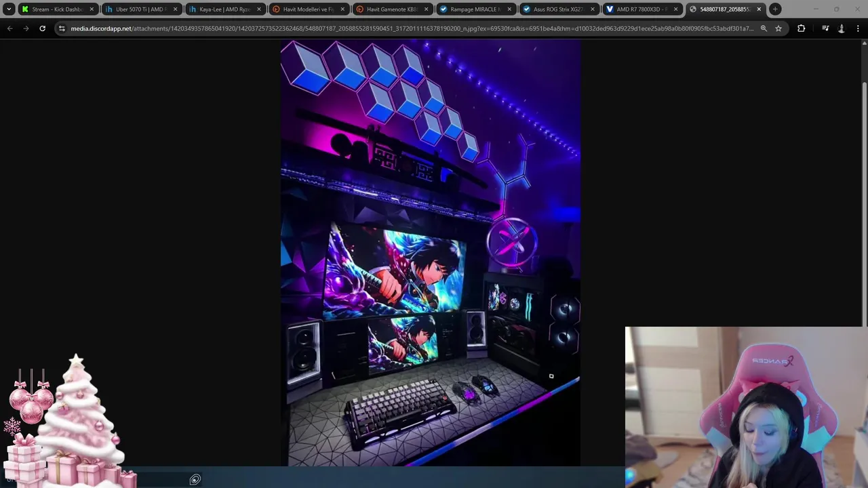Click the streamer webcam overlay
Viewport: 868px width, 488px height.
coord(746,407)
